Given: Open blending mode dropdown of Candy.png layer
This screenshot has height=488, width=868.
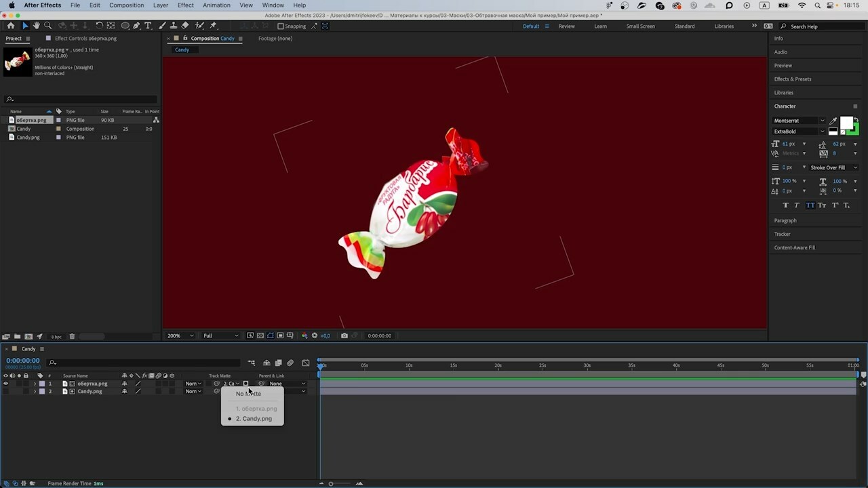Looking at the screenshot, I should pos(193,391).
